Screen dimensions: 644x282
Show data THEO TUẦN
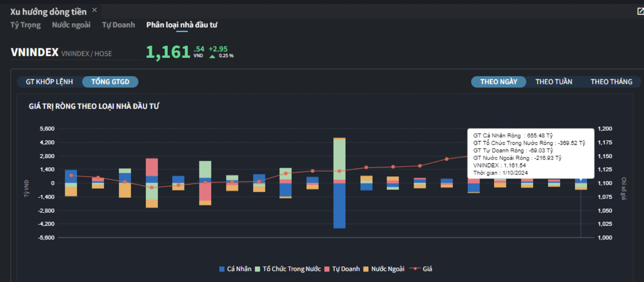(x=554, y=82)
